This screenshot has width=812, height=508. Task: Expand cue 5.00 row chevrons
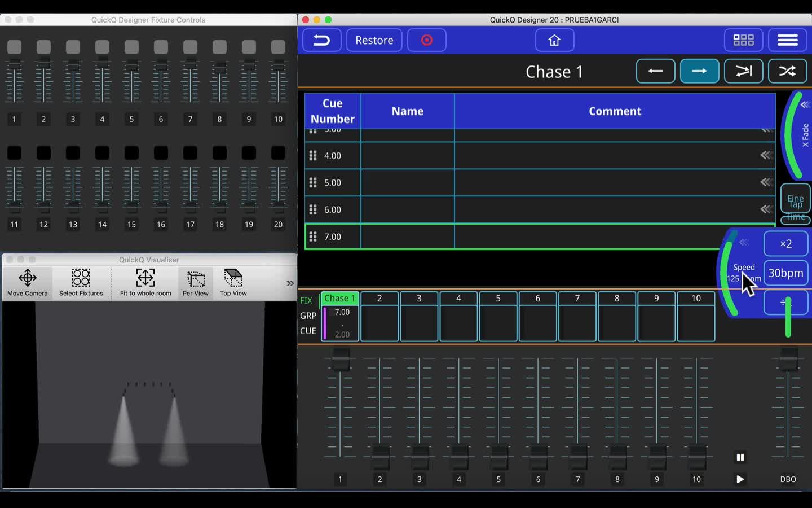click(766, 182)
